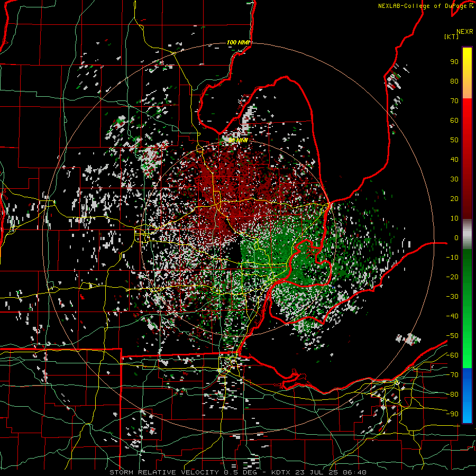The image size is (476, 476).
Task: Click the 70 value on velocity scale
Action: 454,101
